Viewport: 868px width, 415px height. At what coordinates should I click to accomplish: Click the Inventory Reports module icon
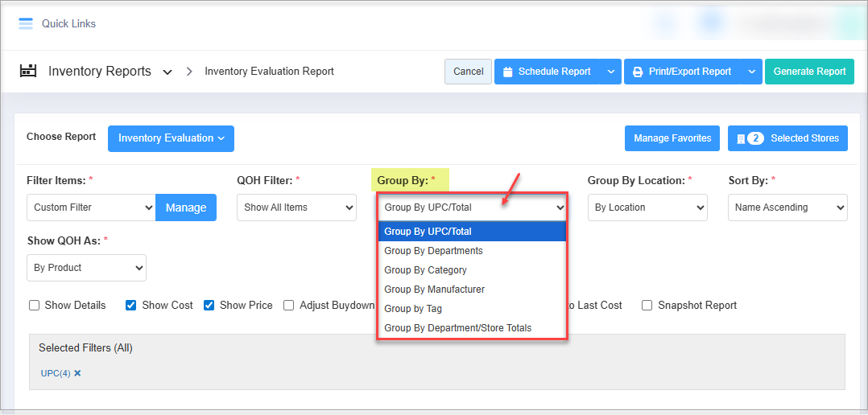tap(29, 71)
